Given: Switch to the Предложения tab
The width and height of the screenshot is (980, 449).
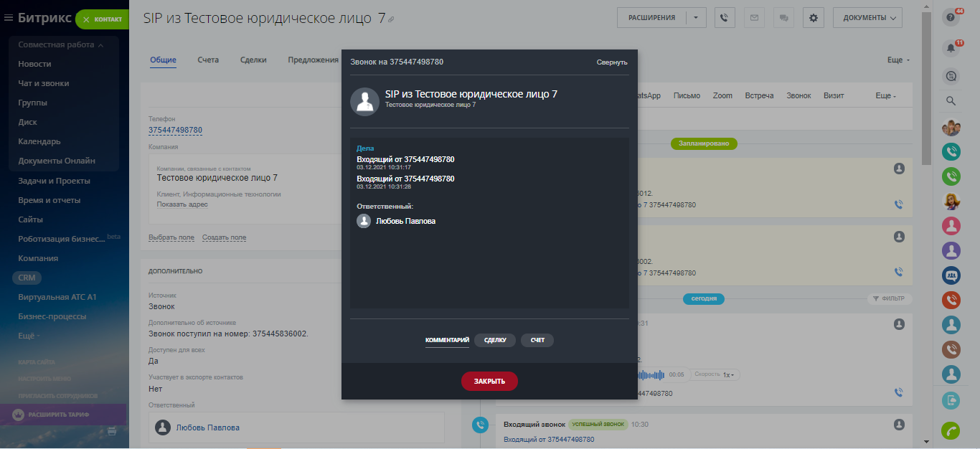Looking at the screenshot, I should pos(314,60).
